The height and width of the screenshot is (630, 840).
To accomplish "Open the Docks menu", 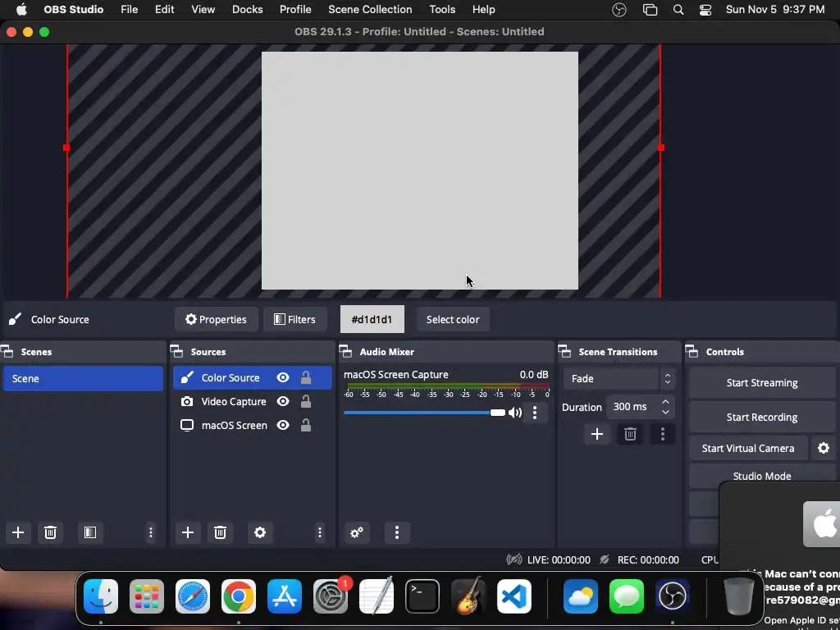I will [x=248, y=10].
